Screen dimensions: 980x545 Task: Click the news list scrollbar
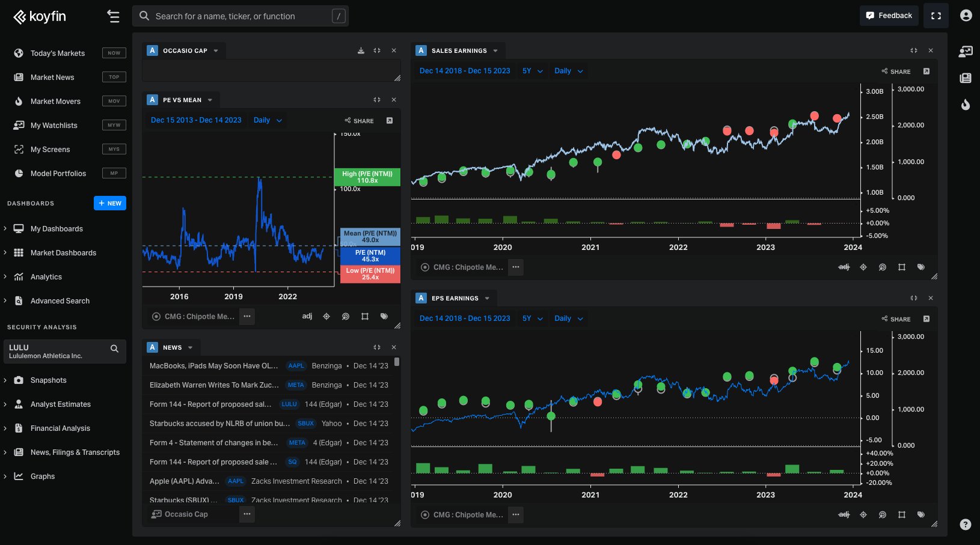coord(397,362)
